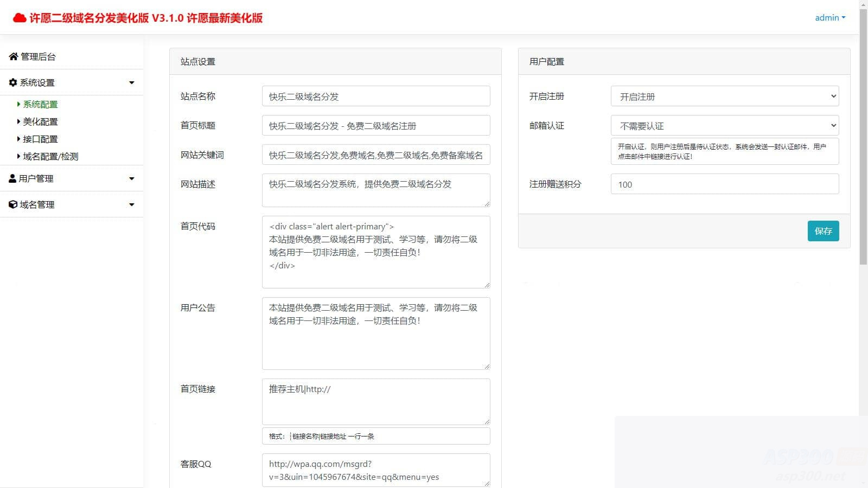Viewport: 868px width, 488px height.
Task: Select the arrow icon before 美化配置
Action: click(19, 121)
